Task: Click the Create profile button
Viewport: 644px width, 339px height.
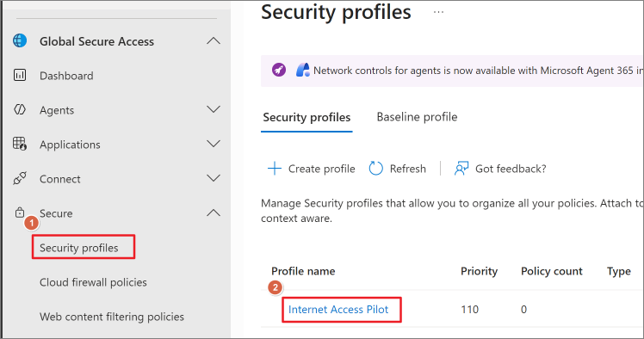Action: [x=312, y=169]
